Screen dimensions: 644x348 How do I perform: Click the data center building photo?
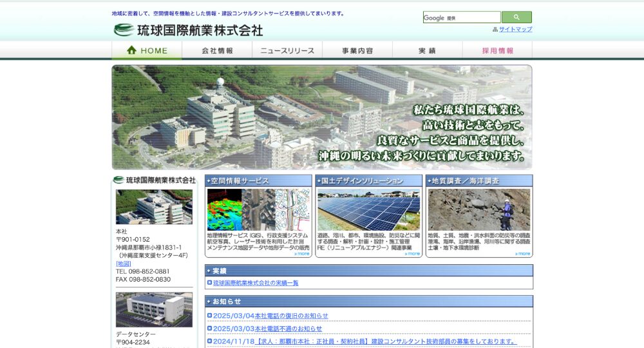point(154,309)
